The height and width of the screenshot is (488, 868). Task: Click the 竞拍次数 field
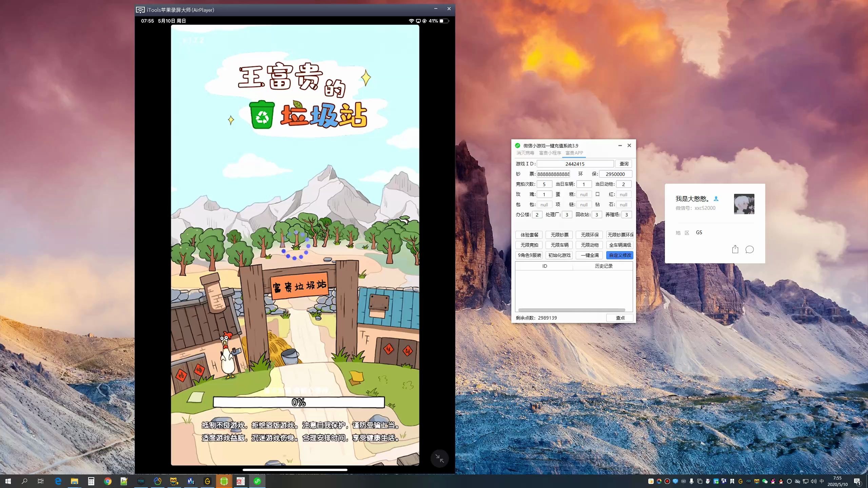(544, 184)
